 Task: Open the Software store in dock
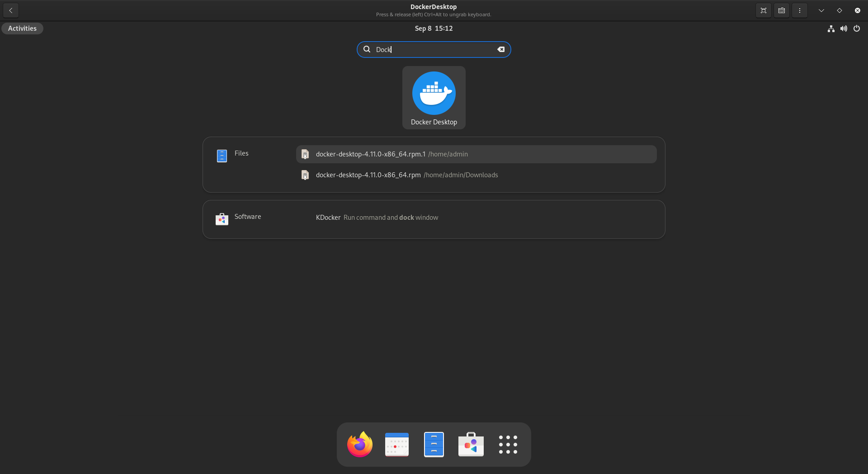point(471,445)
